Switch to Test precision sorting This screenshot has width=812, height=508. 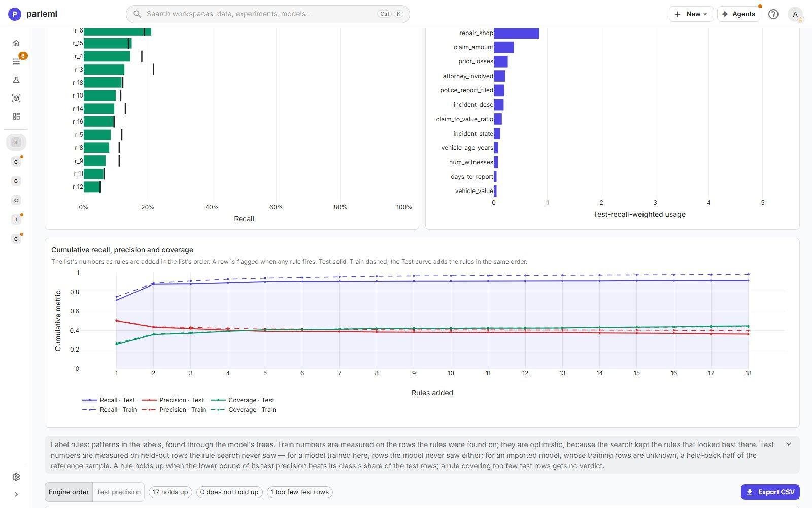click(118, 492)
